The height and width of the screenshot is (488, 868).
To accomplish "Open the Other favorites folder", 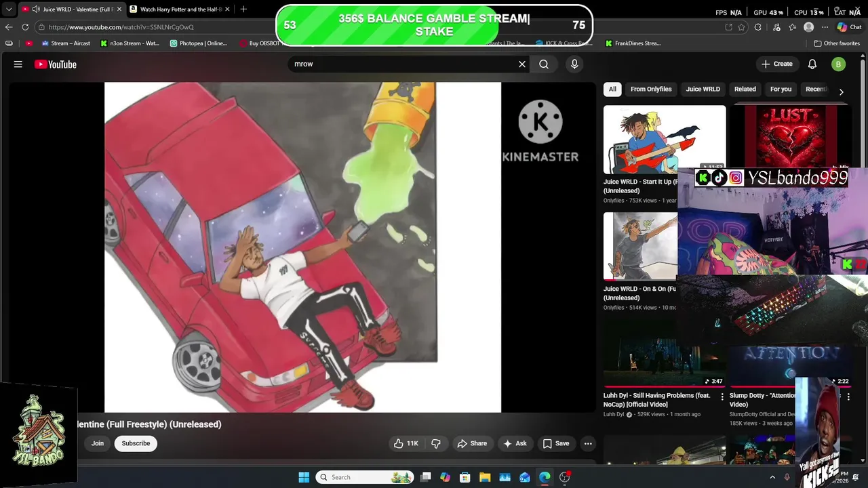I will pos(837,43).
